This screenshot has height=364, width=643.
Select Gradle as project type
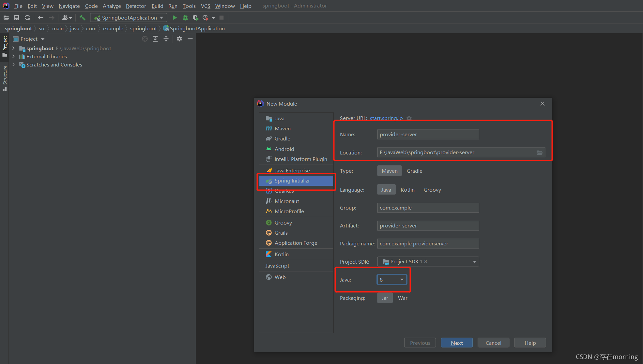click(414, 171)
